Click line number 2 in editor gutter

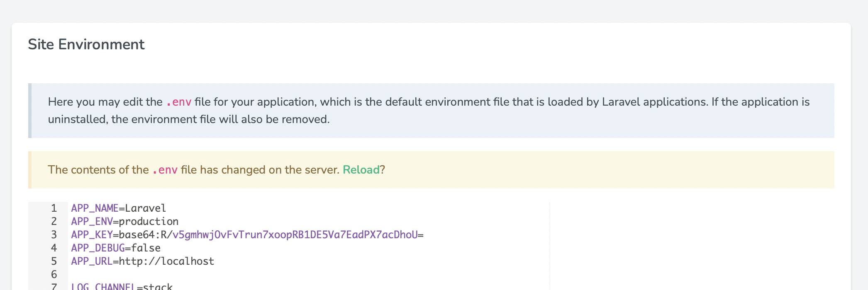point(54,221)
